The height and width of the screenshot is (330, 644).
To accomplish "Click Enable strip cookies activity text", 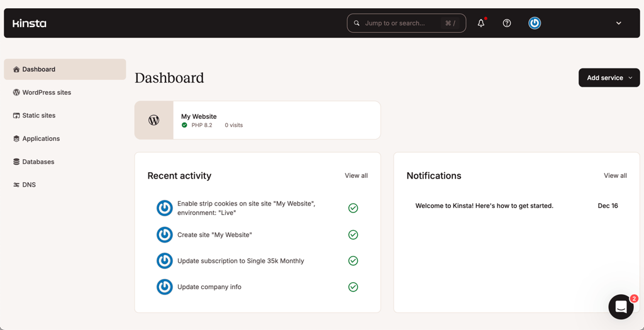I will point(247,208).
